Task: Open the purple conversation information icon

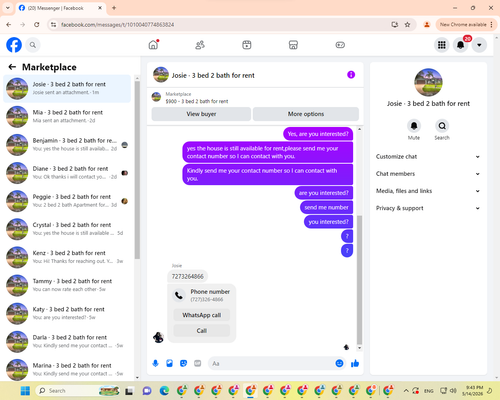Action: pyautogui.click(x=351, y=75)
